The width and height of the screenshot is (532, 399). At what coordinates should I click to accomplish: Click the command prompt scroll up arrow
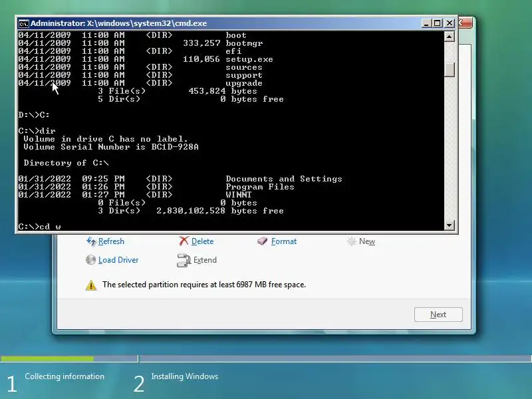pos(450,37)
